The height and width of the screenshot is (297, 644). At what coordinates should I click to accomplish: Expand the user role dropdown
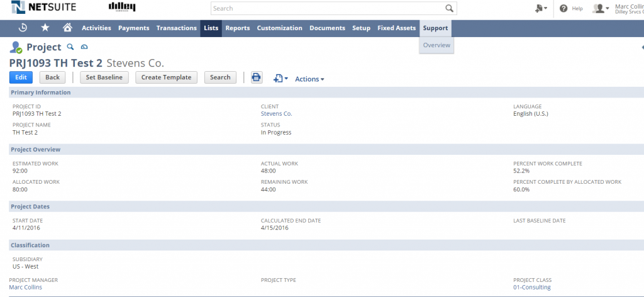602,8
